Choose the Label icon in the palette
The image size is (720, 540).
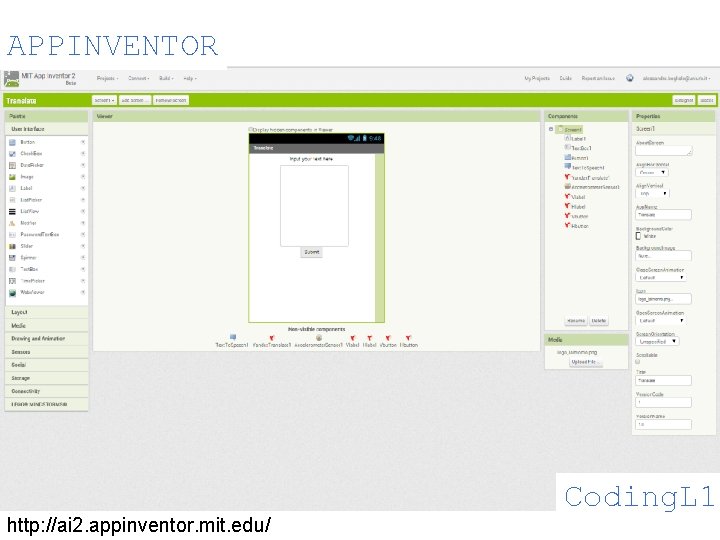tap(12, 188)
